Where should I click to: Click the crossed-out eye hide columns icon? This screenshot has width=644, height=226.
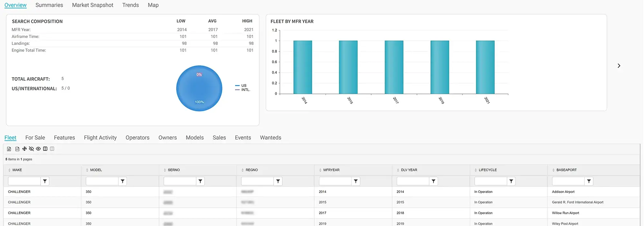click(x=31, y=149)
